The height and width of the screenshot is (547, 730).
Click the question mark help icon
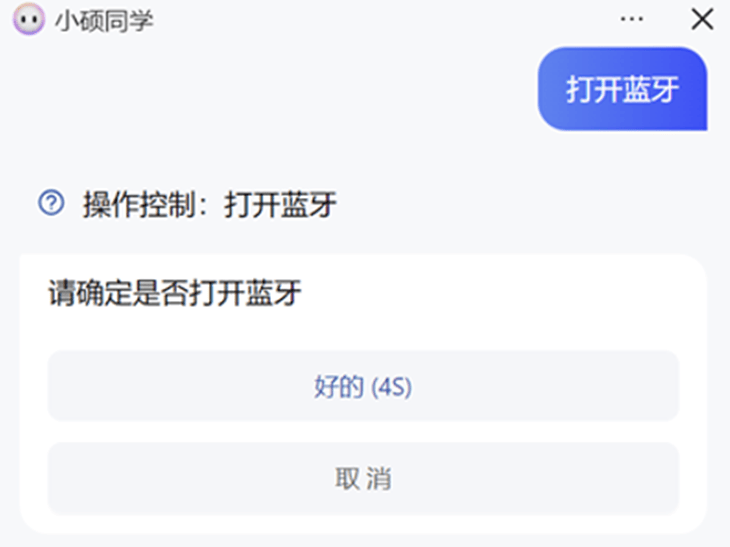[x=51, y=203]
